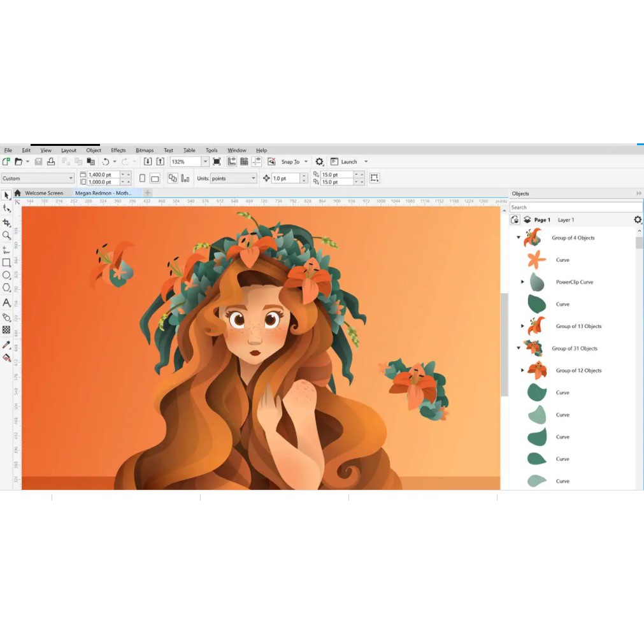Add a new document tab
The height and width of the screenshot is (644, 644).
[x=148, y=192]
